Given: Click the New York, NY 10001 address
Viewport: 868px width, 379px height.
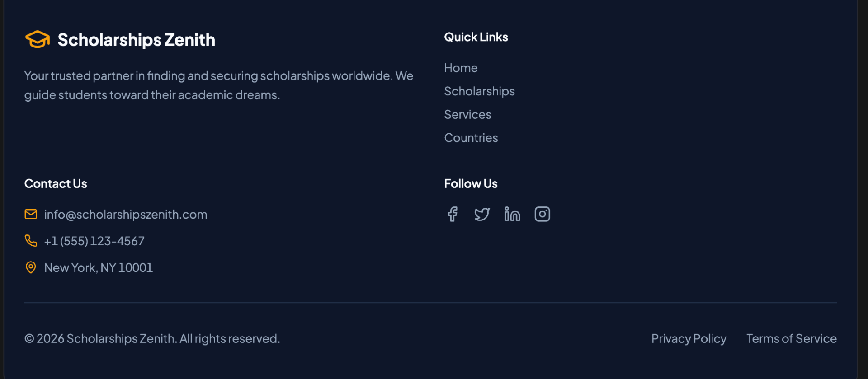Looking at the screenshot, I should [x=99, y=268].
